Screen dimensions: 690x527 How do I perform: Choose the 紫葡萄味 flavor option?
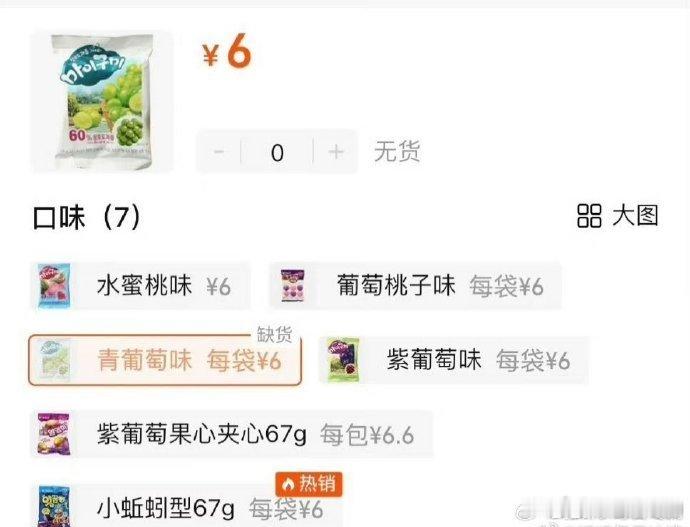point(454,360)
